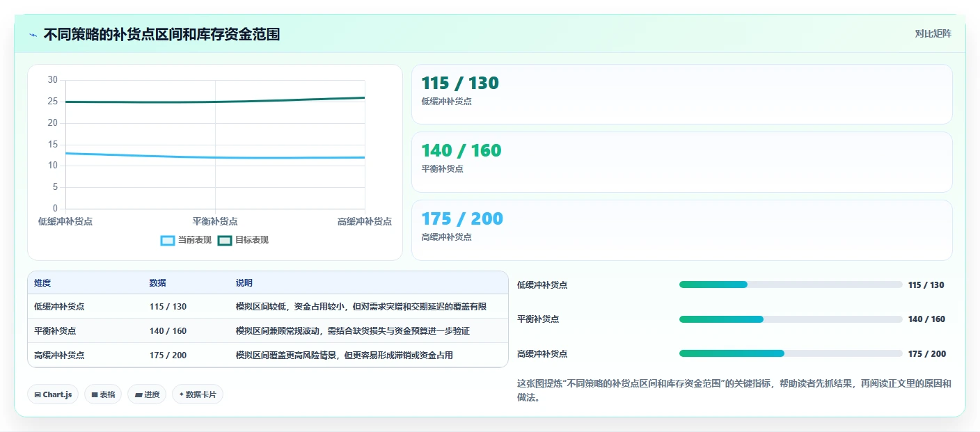Click the 表格 chip icon
This screenshot has width=980, height=432.
pos(94,394)
